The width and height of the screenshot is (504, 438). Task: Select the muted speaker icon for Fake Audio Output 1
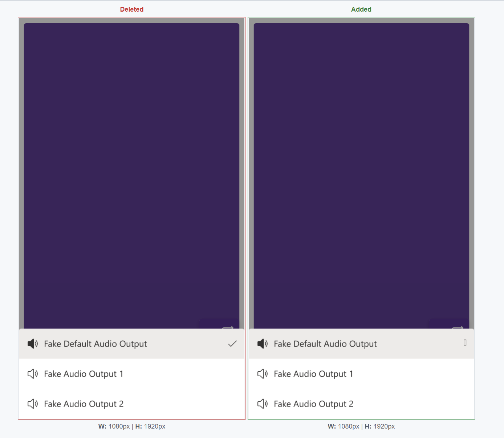[33, 374]
